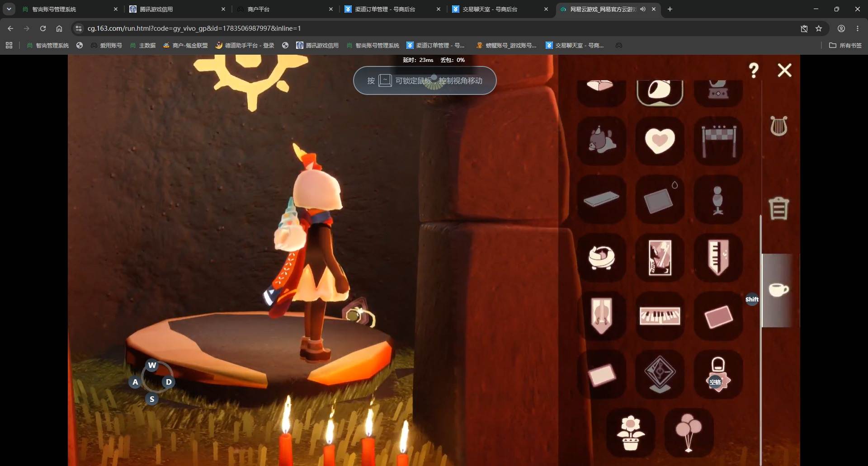
Task: Select the sleeping puppy prop icon
Action: pyautogui.click(x=602, y=141)
